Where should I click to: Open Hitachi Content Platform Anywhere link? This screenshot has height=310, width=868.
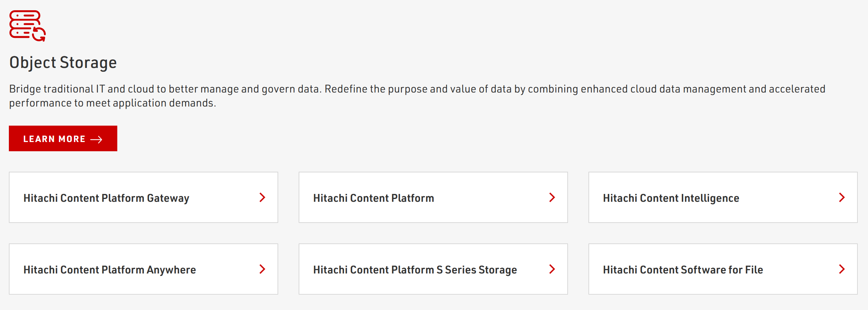144,269
